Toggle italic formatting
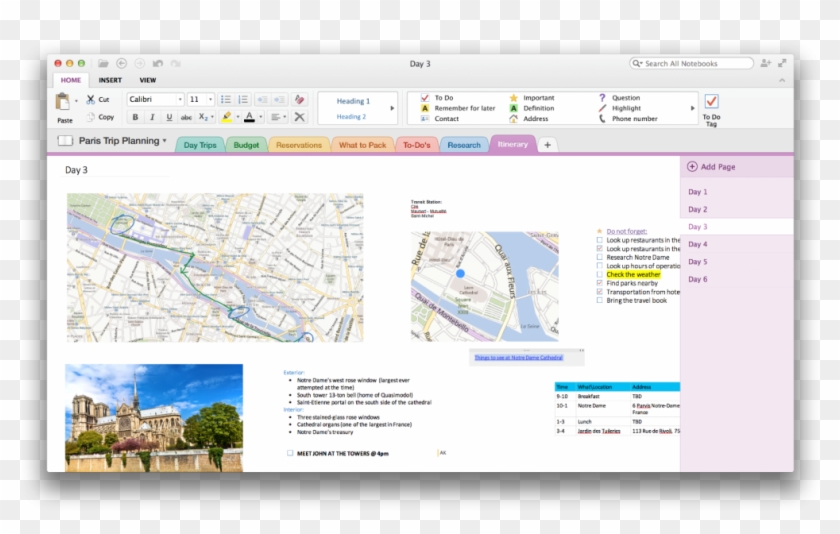Viewport: 840px width, 534px height. 152,117
